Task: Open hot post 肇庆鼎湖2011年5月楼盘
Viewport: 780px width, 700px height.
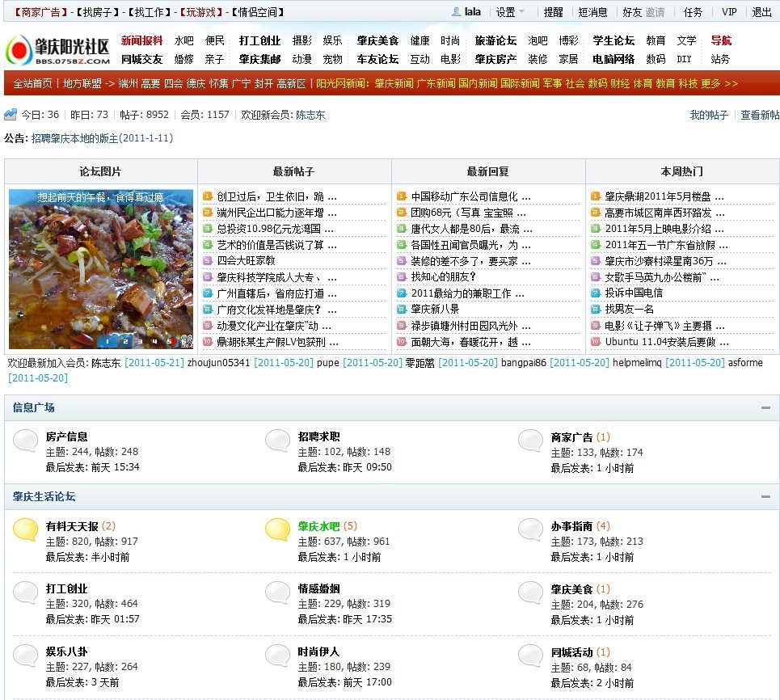Action: coord(664,196)
